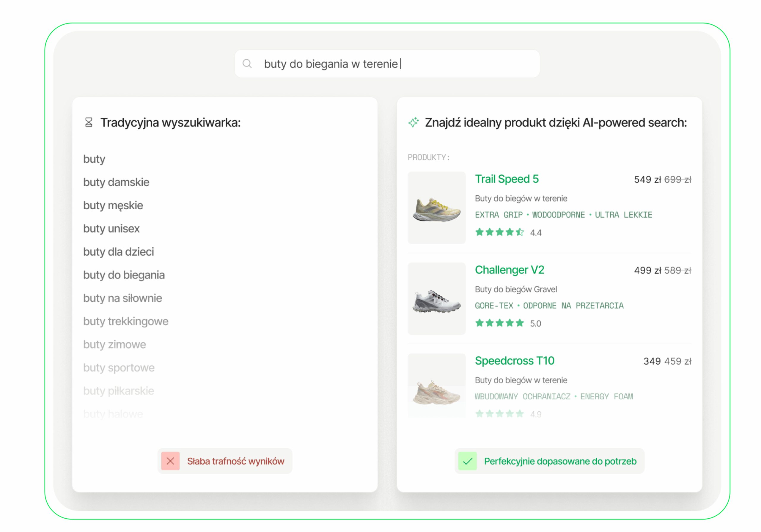Open the Challenger V2 product page
Image resolution: width=761 pixels, height=532 pixels.
pos(510,270)
